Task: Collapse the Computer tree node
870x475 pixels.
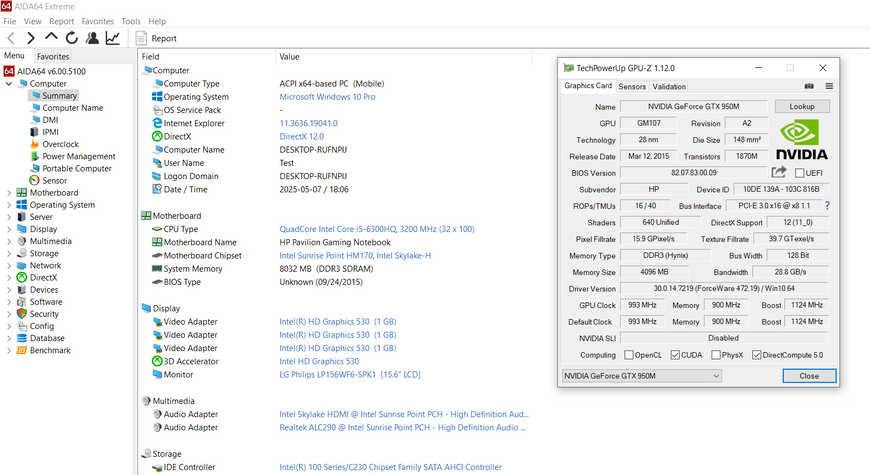Action: point(8,84)
